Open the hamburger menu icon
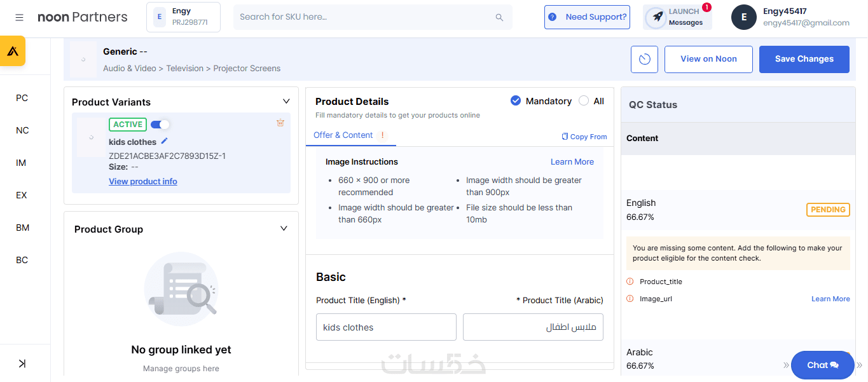The width and height of the screenshot is (868, 382). point(20,17)
